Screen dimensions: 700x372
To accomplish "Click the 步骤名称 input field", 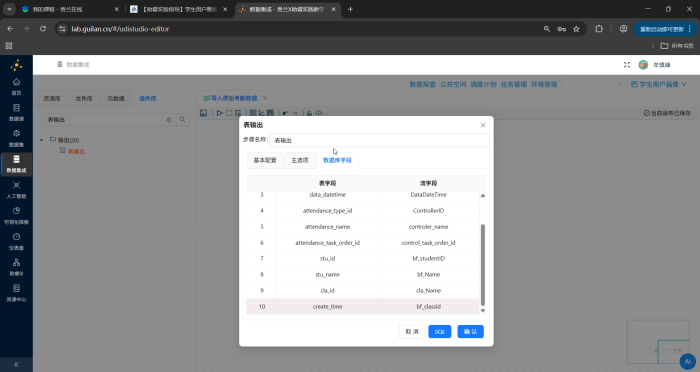I will point(379,140).
